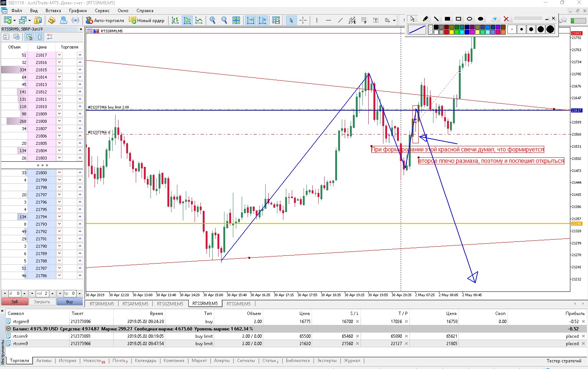Switch chart to candlestick mode
Screen dimensions: 588x369
187,21
